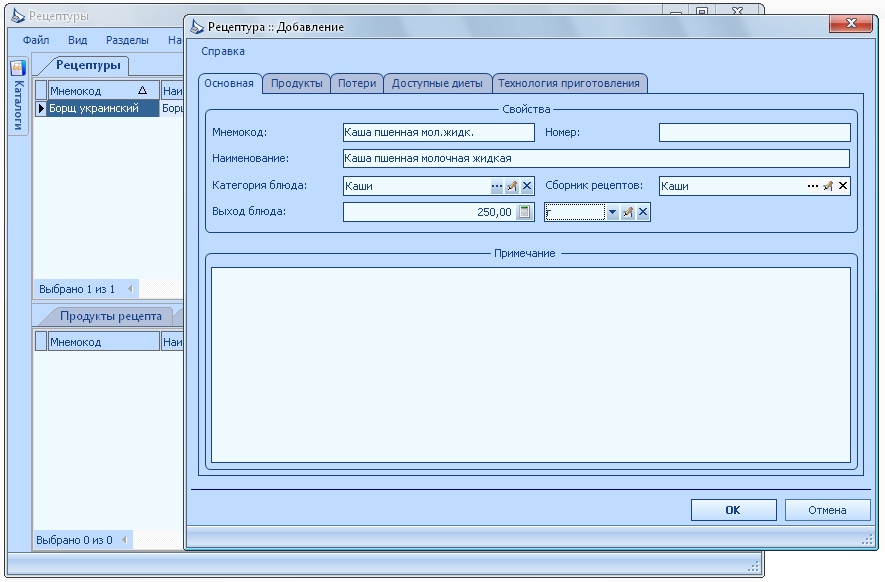Click the Каталоги sidebar icon
This screenshot has width=885, height=582.
(x=18, y=68)
